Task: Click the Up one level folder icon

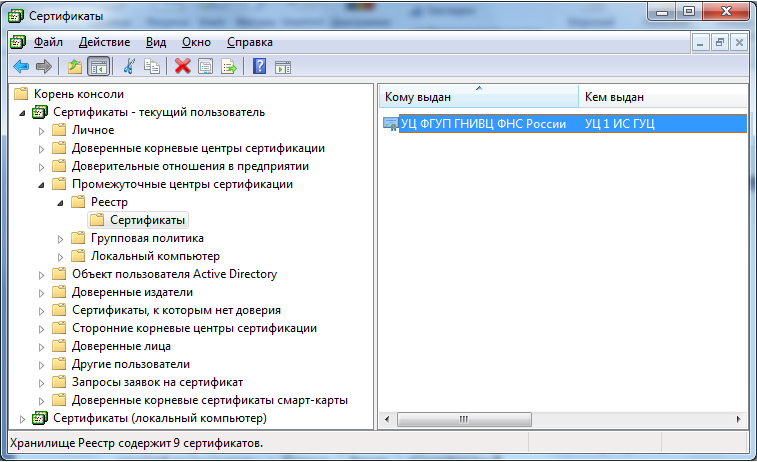Action: click(x=75, y=67)
